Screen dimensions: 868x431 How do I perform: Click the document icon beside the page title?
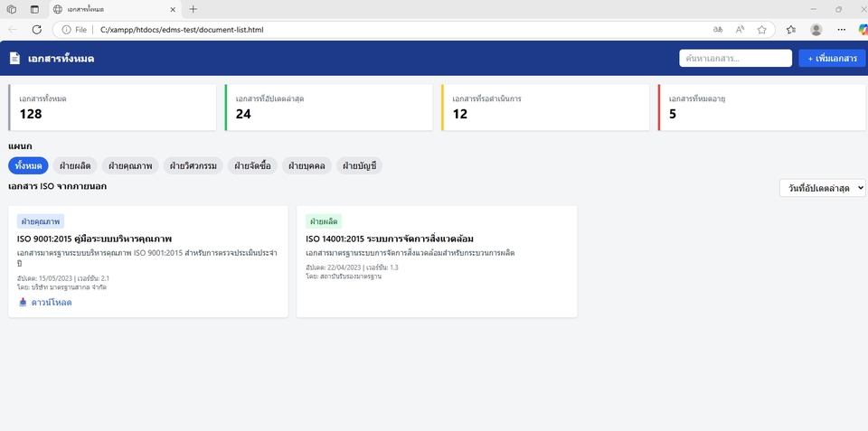[x=14, y=59]
